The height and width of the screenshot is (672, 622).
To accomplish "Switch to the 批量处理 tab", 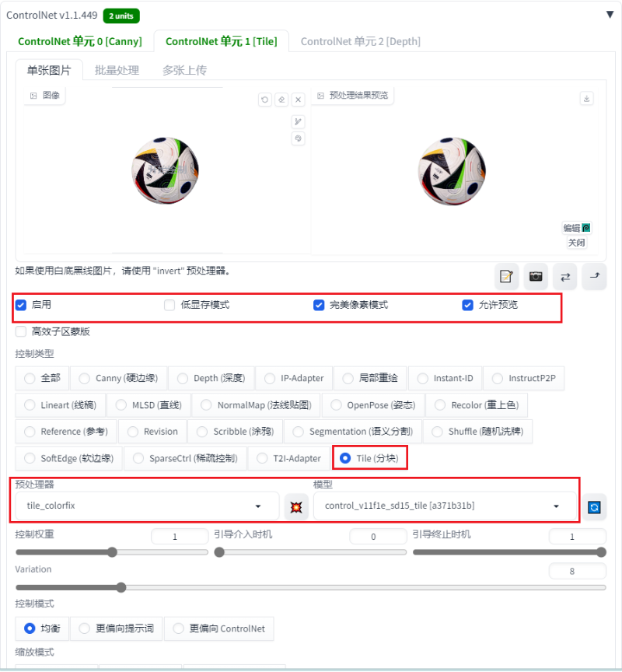I will click(117, 70).
